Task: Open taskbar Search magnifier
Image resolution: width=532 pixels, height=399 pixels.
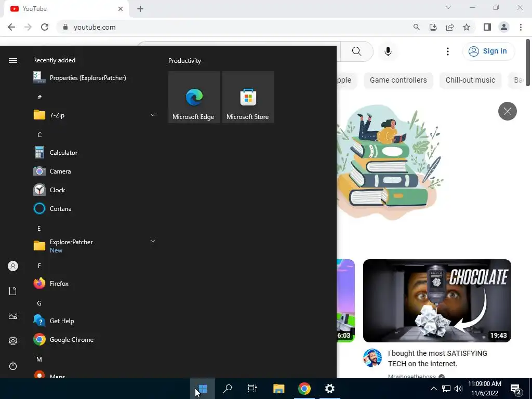Action: point(228,389)
